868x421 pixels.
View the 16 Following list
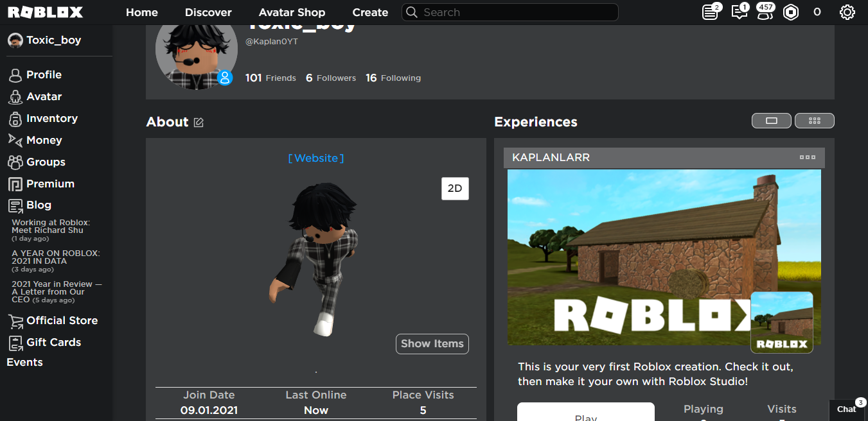coord(393,78)
